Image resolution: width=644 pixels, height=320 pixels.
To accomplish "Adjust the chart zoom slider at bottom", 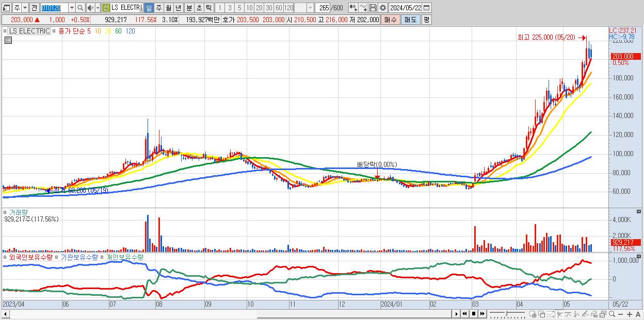I will 507,314.
